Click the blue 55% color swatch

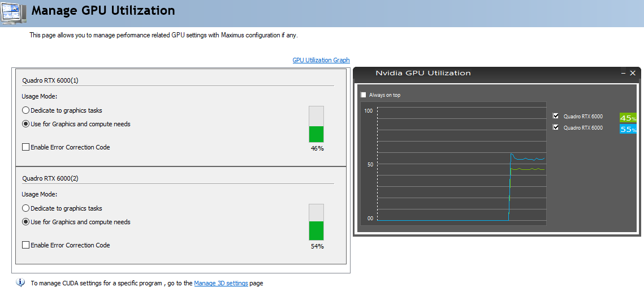(628, 129)
